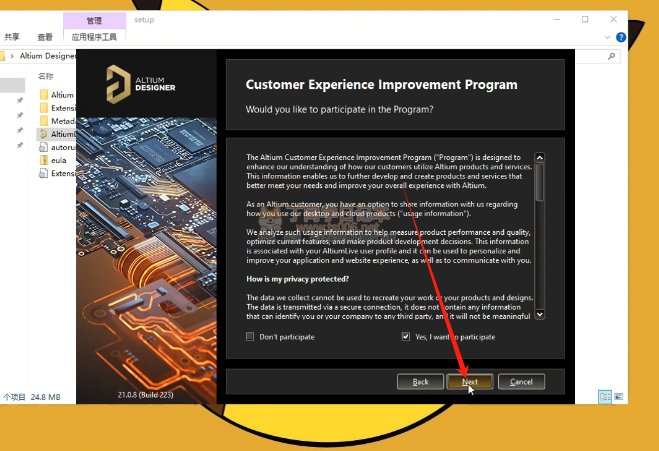Select the Metadata folder icon
The height and width of the screenshot is (451, 659).
click(44, 121)
